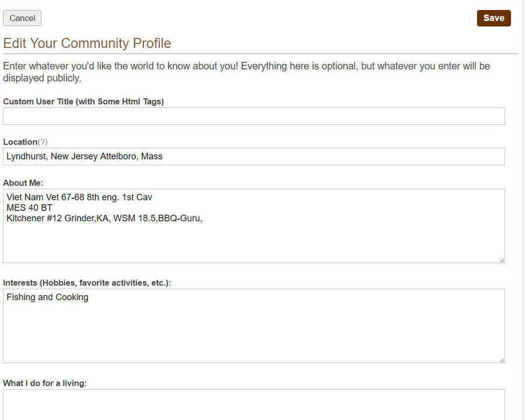This screenshot has height=420, width=525.
Task: Focus the 'What I do for a living' box
Action: click(x=254, y=404)
